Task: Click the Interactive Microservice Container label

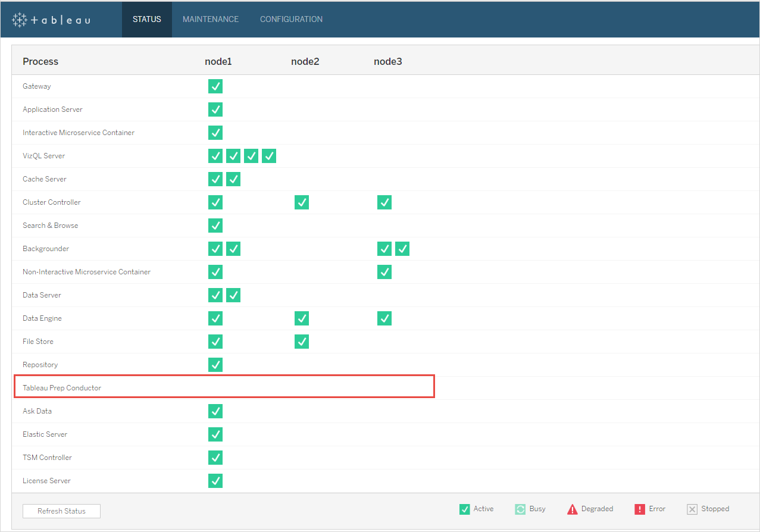Action: pyautogui.click(x=79, y=133)
